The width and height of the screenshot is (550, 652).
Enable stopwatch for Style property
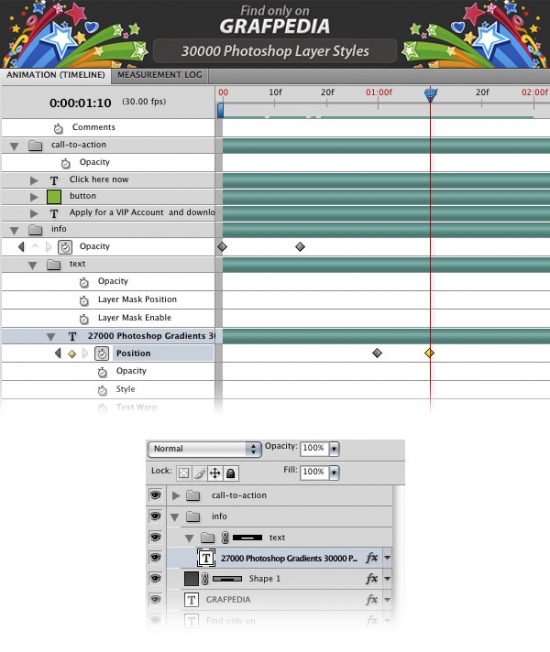(102, 390)
